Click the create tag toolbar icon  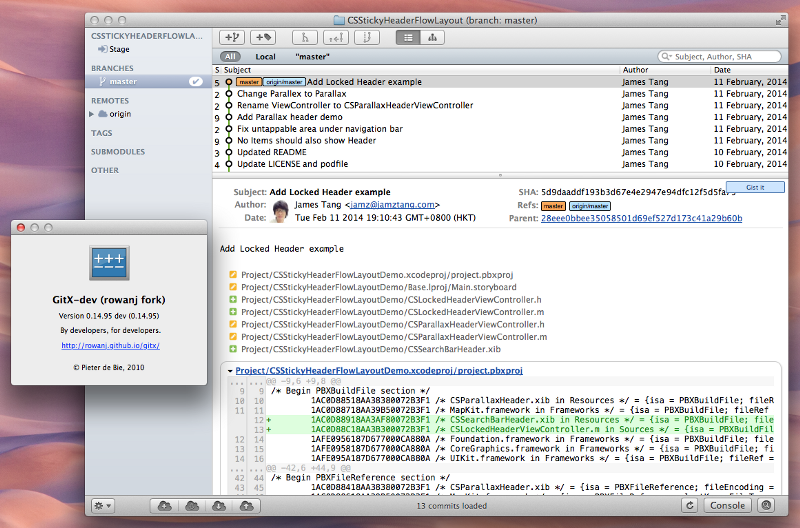pos(263,37)
